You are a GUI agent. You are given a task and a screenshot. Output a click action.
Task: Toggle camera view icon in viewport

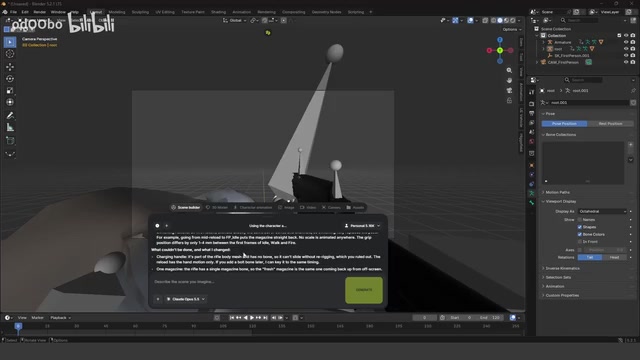pos(509,90)
